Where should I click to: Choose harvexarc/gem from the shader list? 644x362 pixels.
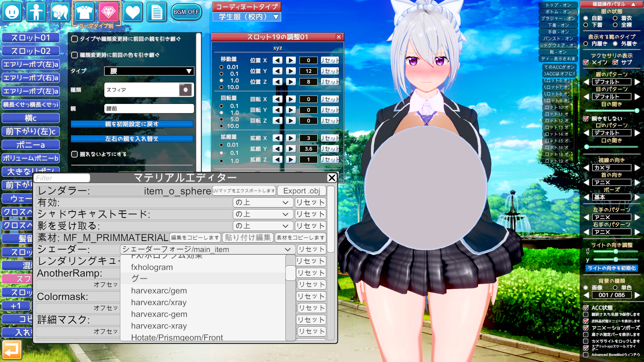[159, 291]
